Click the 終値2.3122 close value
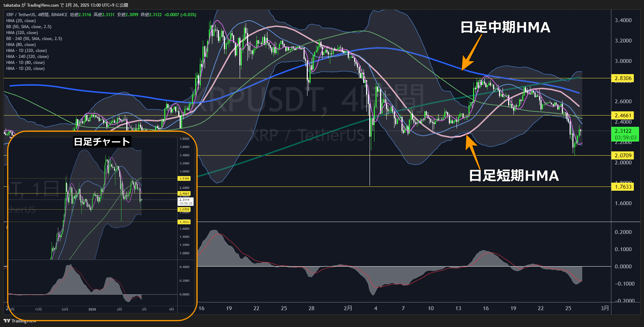Image resolution: width=644 pixels, height=327 pixels. [151, 15]
